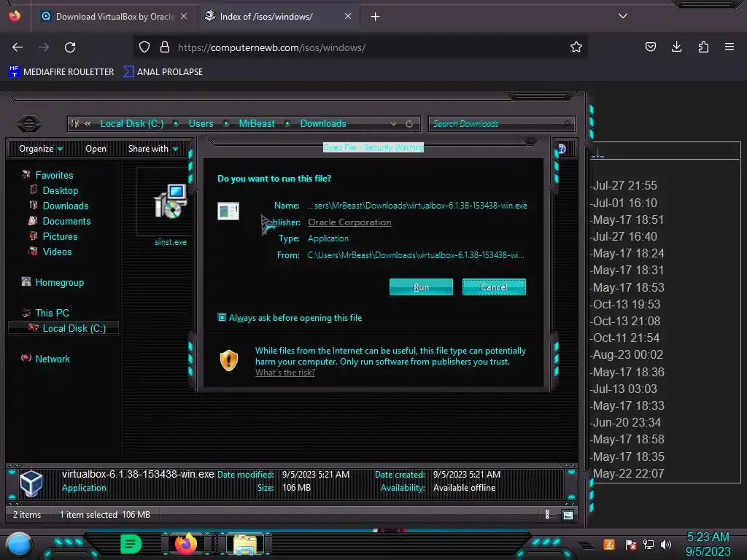Select Local Disk (C:) in the address bar
Screen dimensions: 747x560
pyautogui.click(x=131, y=124)
